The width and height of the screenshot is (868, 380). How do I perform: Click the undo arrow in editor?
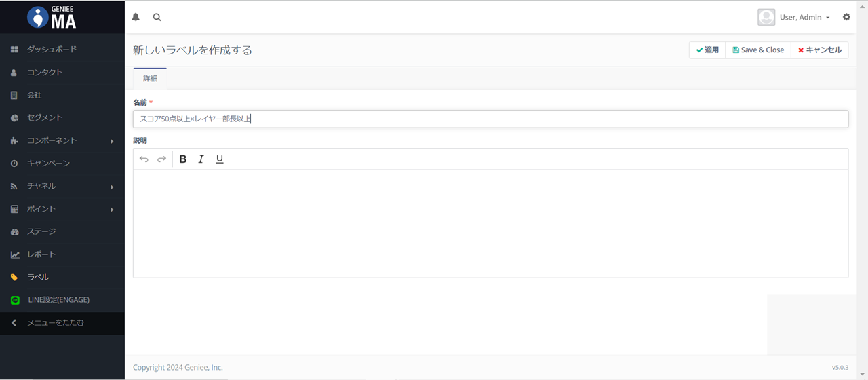point(144,159)
